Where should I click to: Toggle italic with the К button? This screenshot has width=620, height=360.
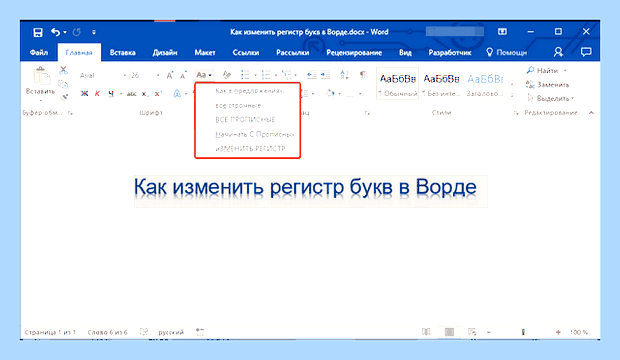click(x=97, y=94)
